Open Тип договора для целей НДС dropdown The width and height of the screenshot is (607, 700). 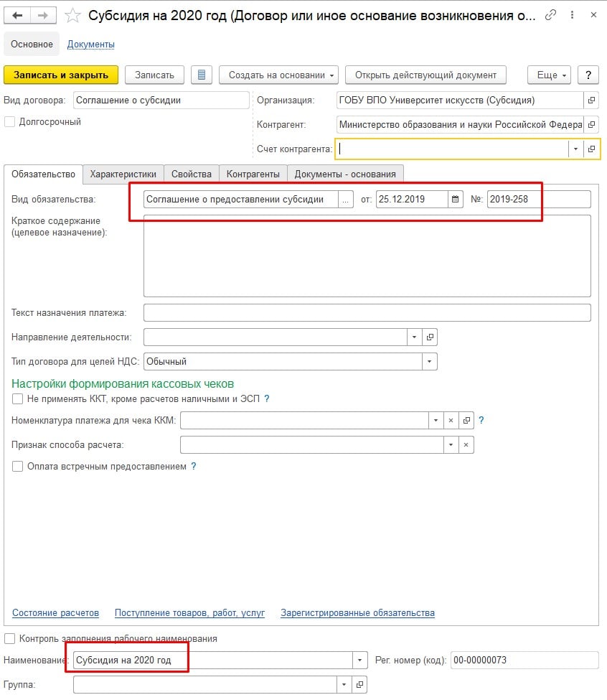pos(429,362)
